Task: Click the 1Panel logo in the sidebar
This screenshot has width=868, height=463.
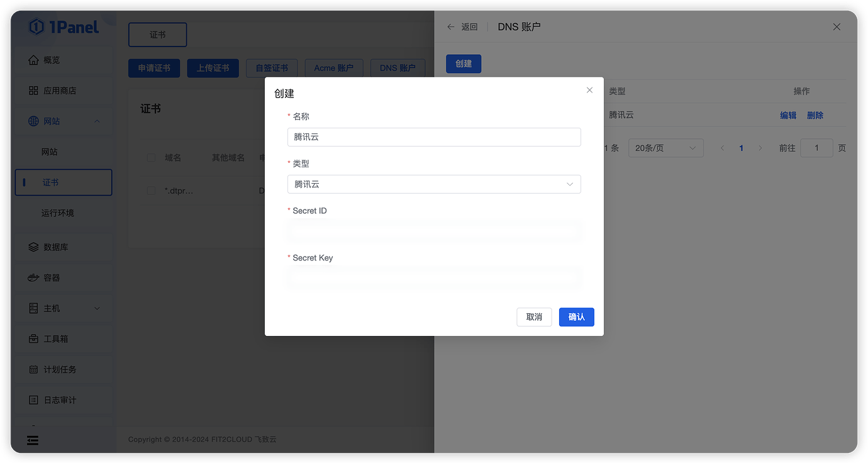Action: point(64,26)
